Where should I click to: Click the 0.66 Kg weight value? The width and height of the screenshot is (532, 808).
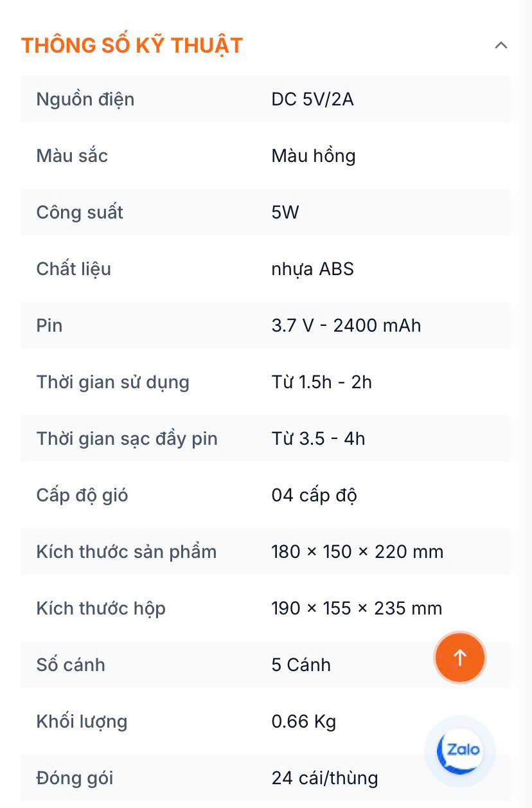tap(303, 721)
